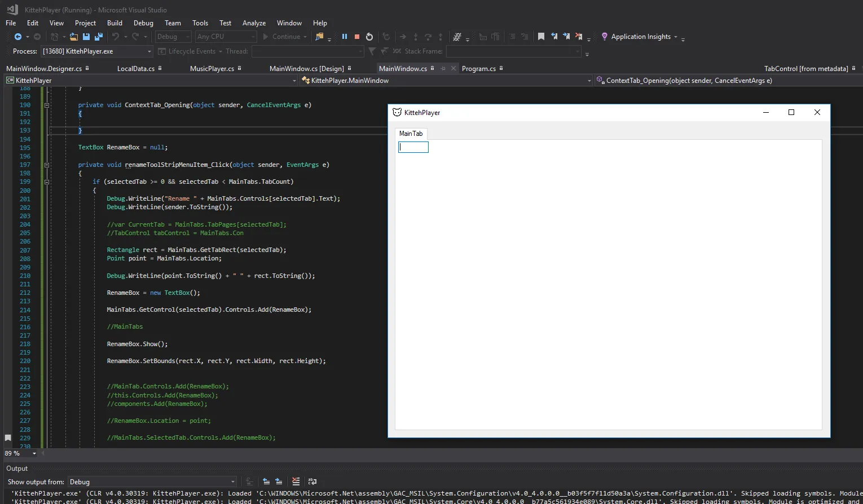Stop debugging with the red square icon
The height and width of the screenshot is (504, 863).
coord(357,37)
